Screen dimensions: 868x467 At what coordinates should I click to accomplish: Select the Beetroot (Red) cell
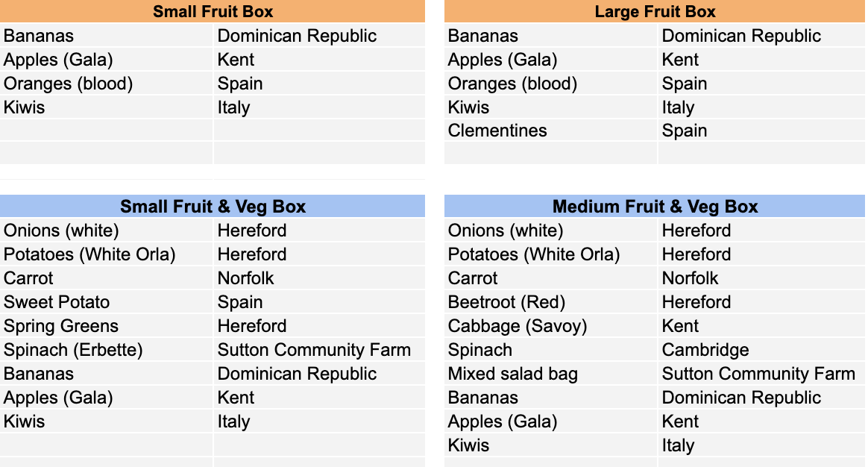tap(550, 302)
